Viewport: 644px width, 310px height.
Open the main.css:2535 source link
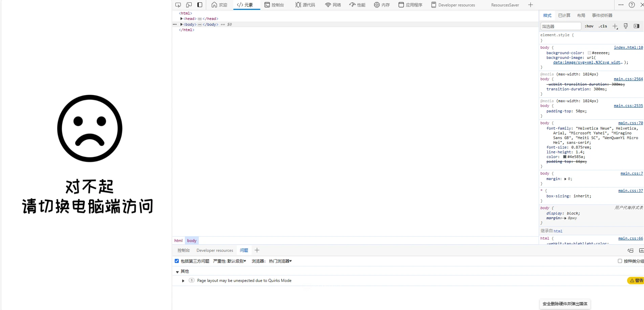click(x=628, y=106)
